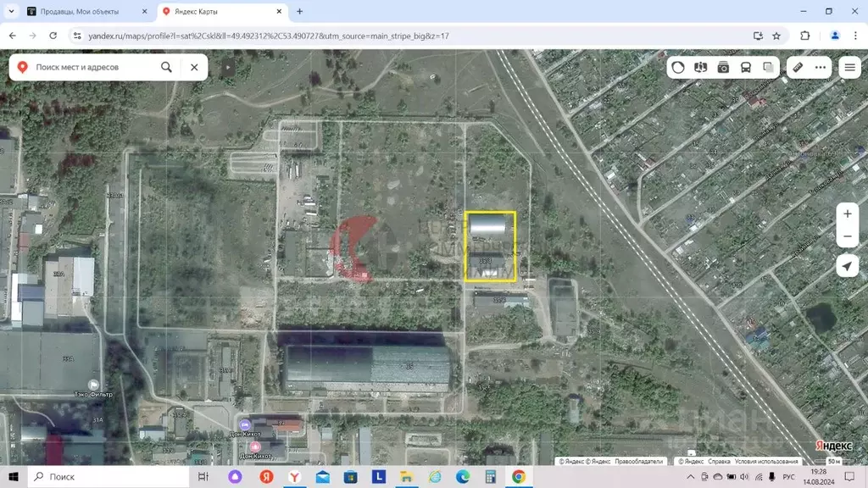Open Internet Explorer from the taskbar

435,476
